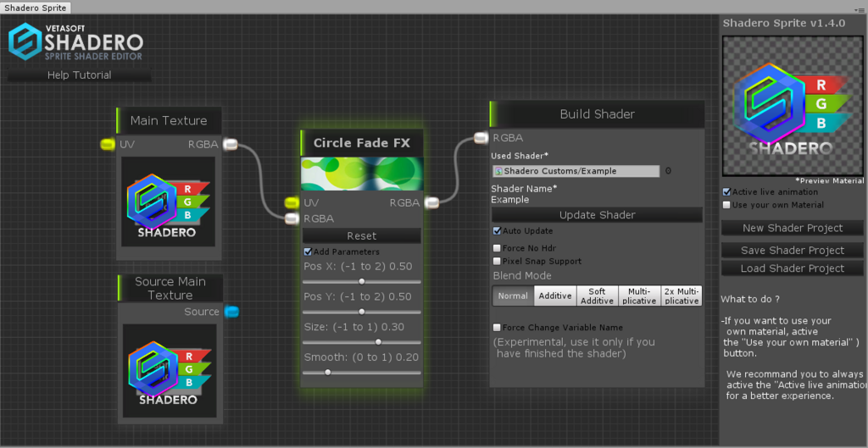This screenshot has width=868, height=448.
Task: Click the RGBA output port of Main Texture
Action: [231, 144]
